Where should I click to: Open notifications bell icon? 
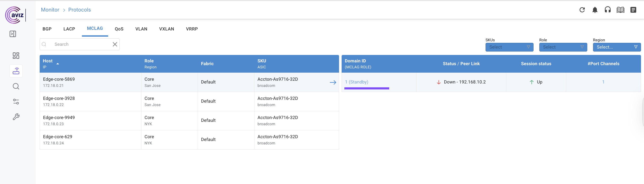coord(595,10)
